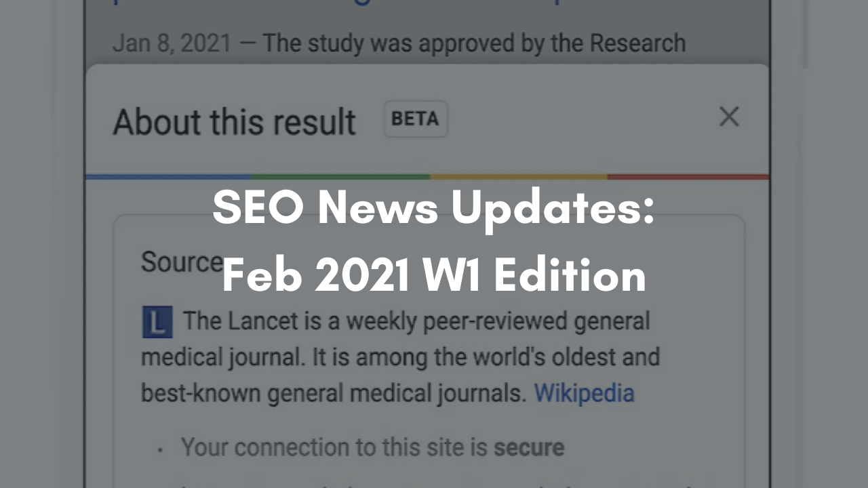Click the study was approved snippet text
Image resolution: width=868 pixels, height=488 pixels.
tap(474, 43)
